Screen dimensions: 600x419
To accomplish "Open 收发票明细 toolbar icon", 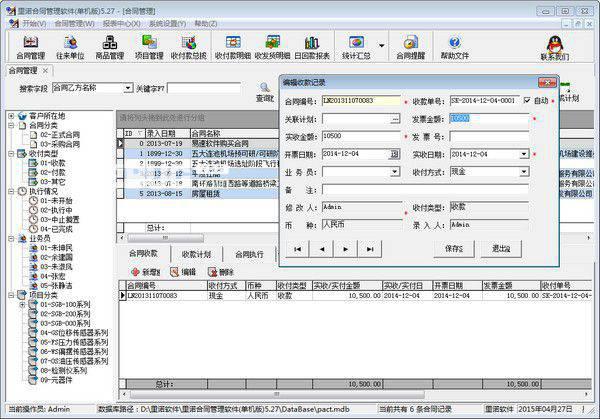I will [272, 47].
